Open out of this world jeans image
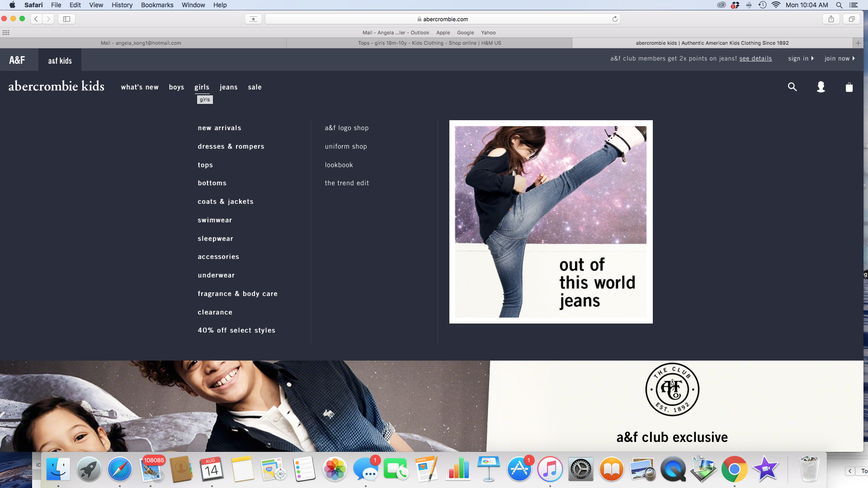 [551, 221]
